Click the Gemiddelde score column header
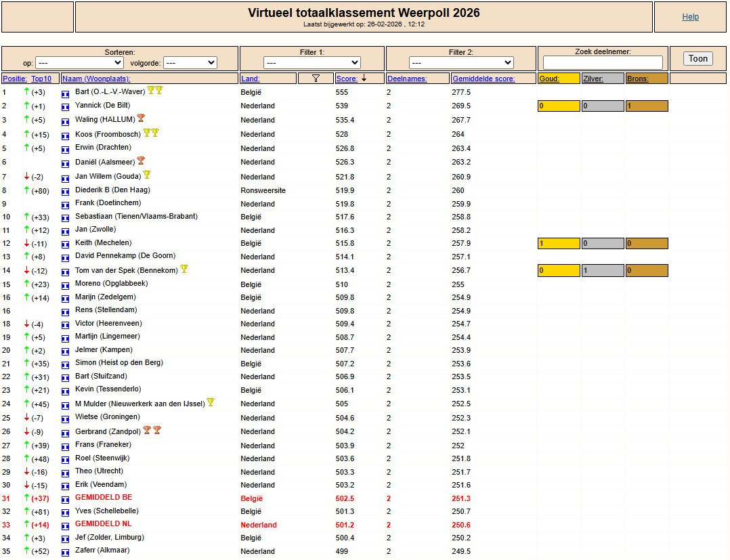Screen dimensions: 730x560 [x=484, y=79]
